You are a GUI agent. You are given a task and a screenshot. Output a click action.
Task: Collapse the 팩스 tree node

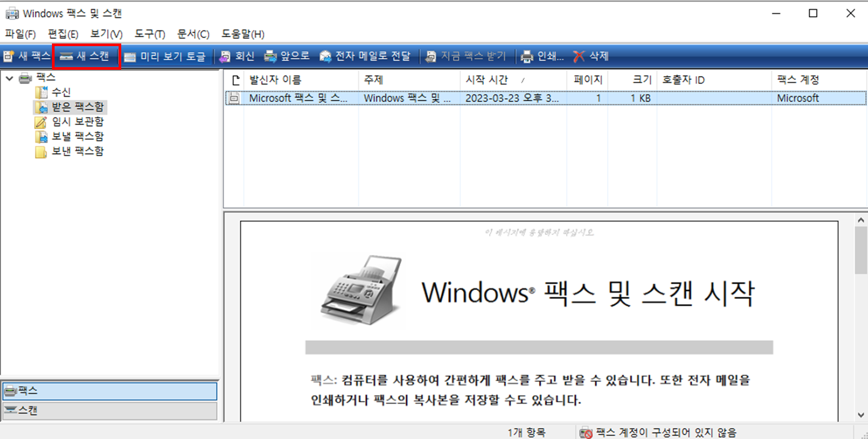[9, 78]
